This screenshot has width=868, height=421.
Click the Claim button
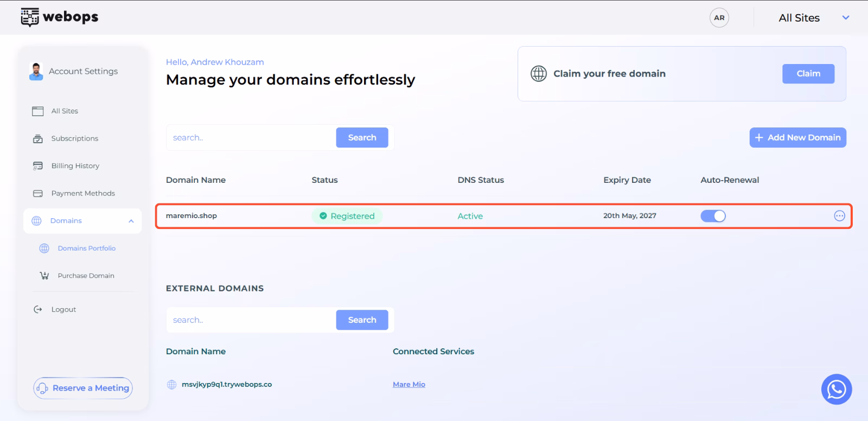[808, 74]
